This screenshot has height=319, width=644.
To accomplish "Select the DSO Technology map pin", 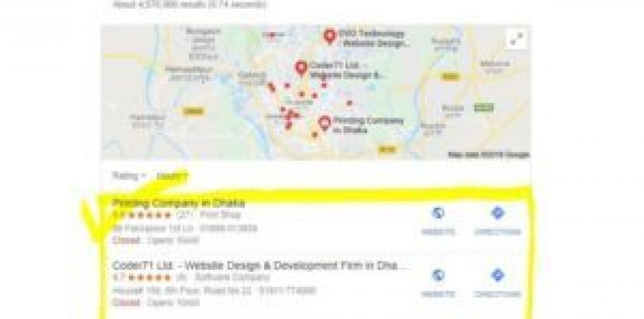I will click(330, 37).
